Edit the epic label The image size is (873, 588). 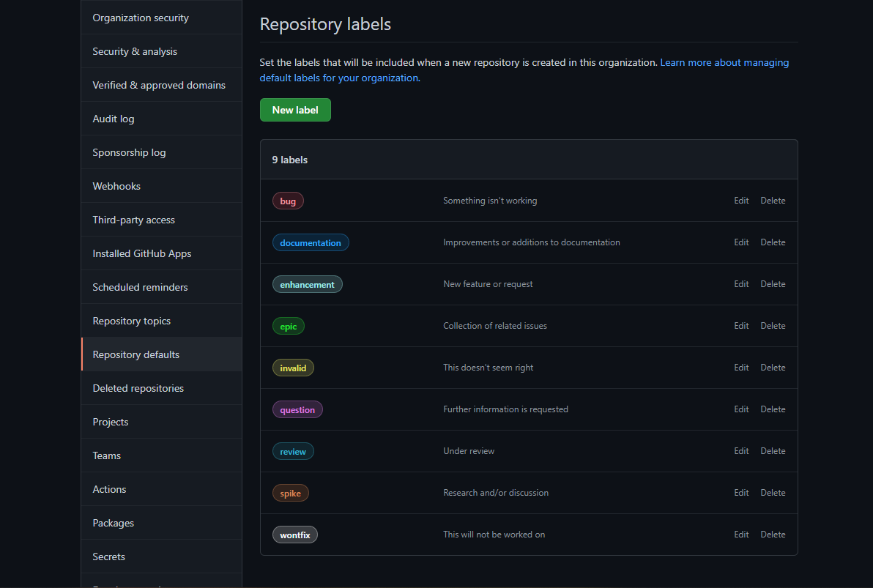point(741,326)
